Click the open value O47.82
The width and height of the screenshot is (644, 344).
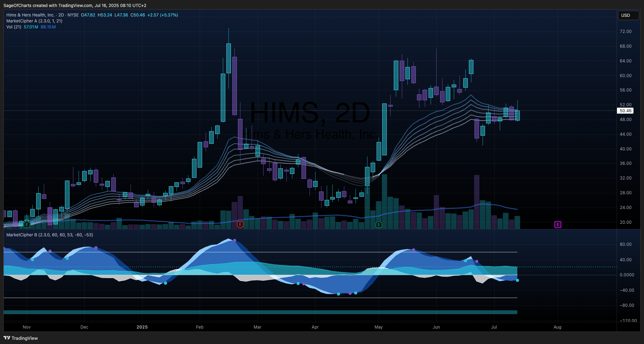88,15
